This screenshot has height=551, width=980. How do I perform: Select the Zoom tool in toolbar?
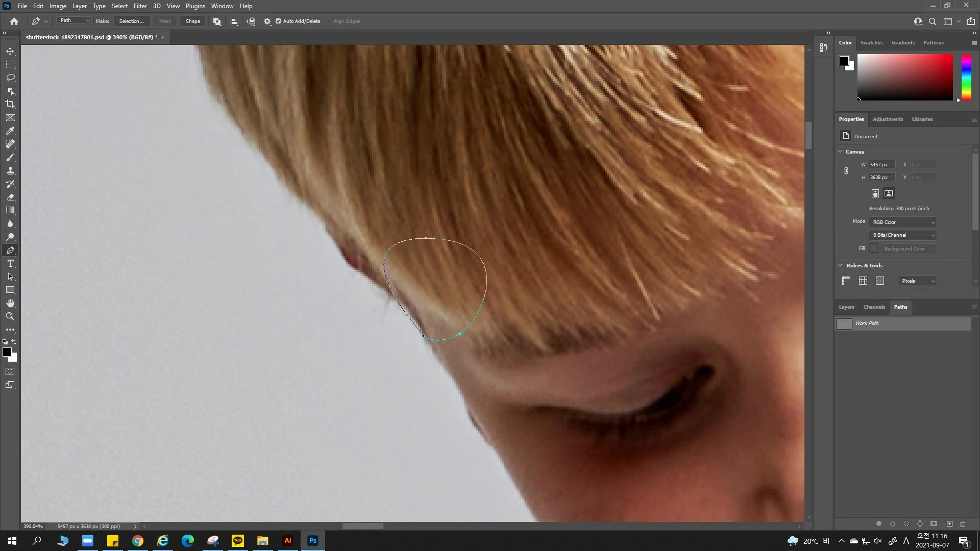click(10, 316)
